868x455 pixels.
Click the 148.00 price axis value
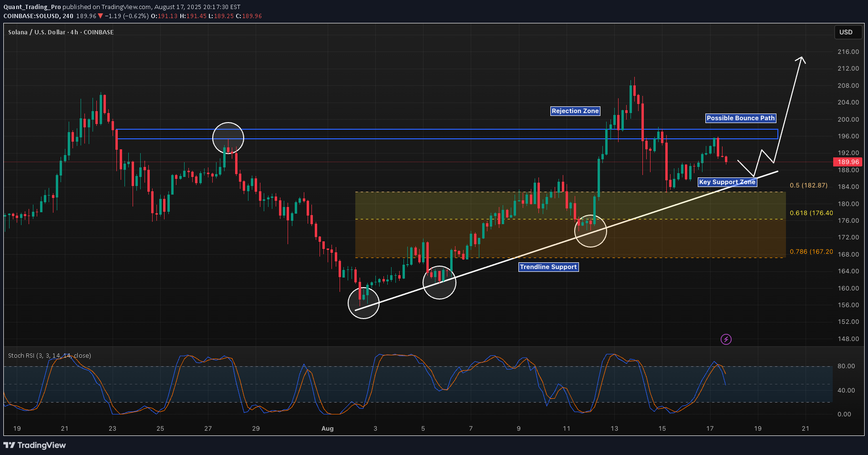848,339
